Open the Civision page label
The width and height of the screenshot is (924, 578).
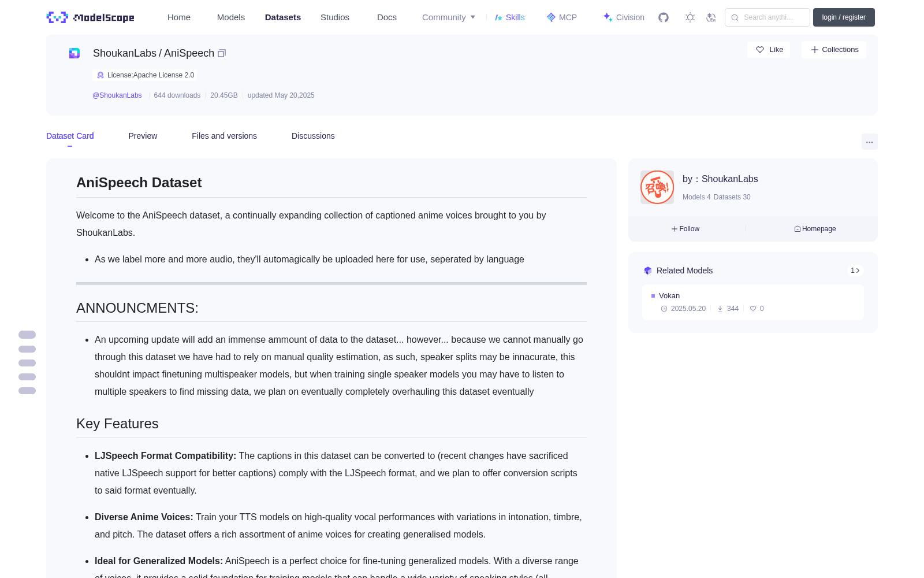tap(630, 17)
